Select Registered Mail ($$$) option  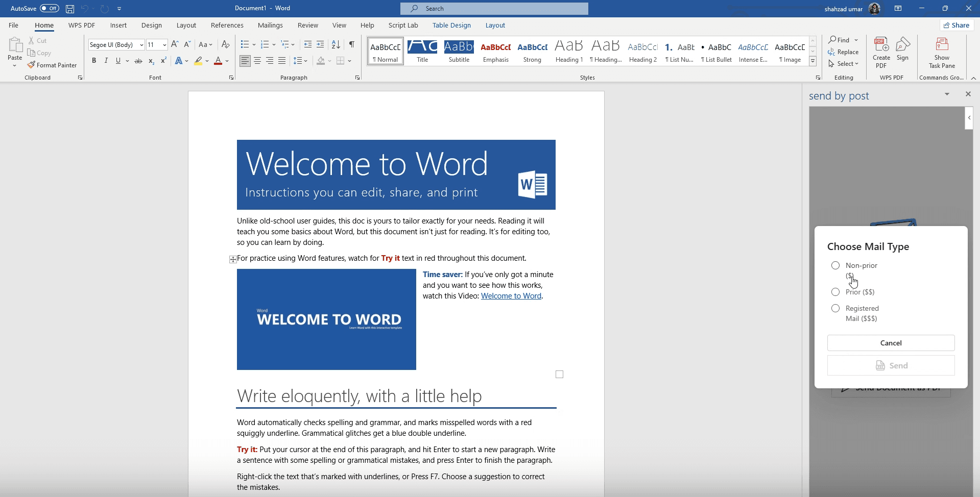coord(835,308)
